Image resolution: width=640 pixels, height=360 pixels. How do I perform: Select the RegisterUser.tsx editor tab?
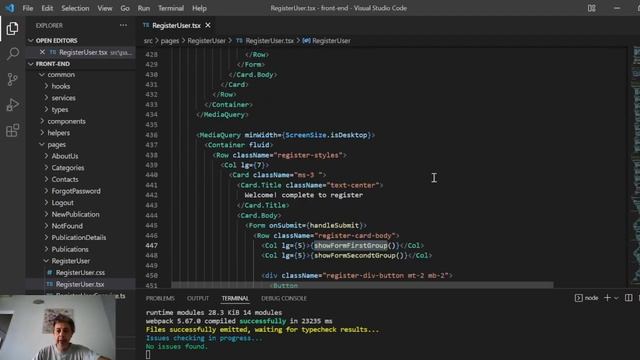click(x=176, y=25)
